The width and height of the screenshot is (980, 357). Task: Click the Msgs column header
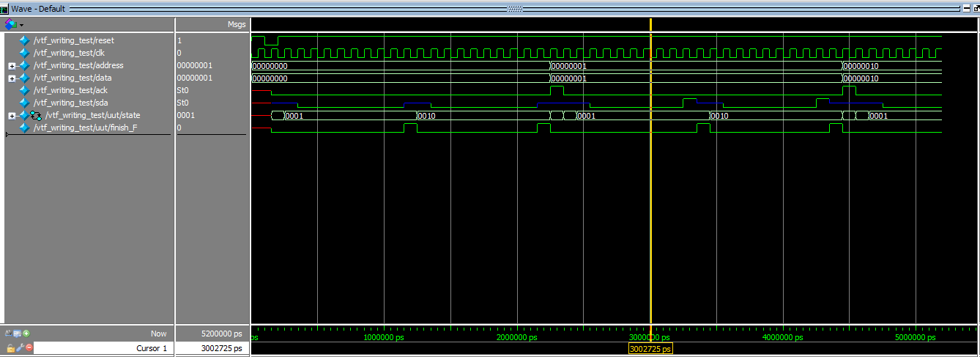tap(237, 24)
